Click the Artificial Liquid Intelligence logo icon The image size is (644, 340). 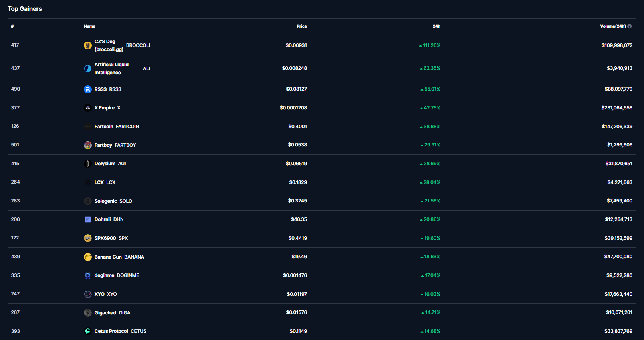point(88,69)
